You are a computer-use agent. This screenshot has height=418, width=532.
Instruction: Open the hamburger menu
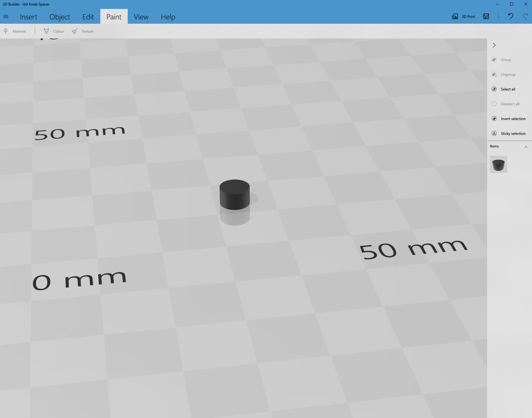[6, 16]
